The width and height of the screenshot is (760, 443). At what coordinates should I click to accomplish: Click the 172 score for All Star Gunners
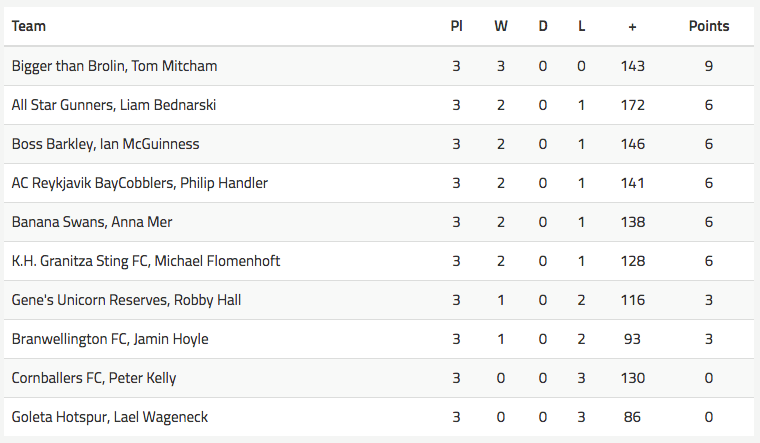tap(633, 105)
